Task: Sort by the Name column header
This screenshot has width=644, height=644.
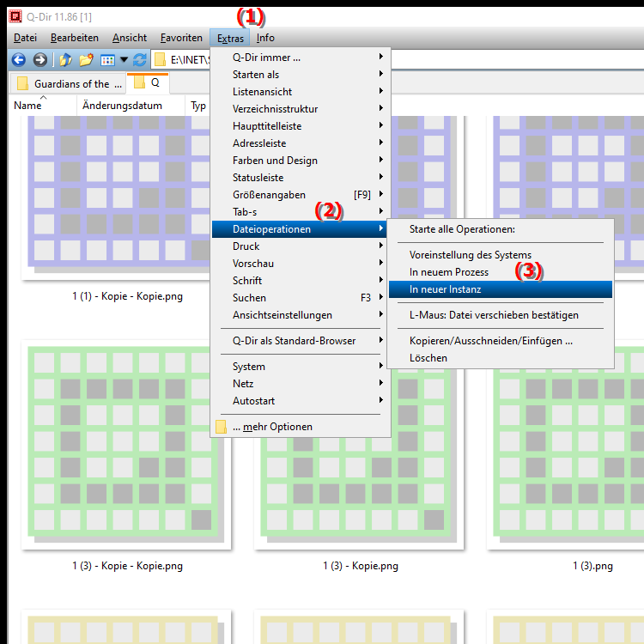Action: click(x=42, y=106)
